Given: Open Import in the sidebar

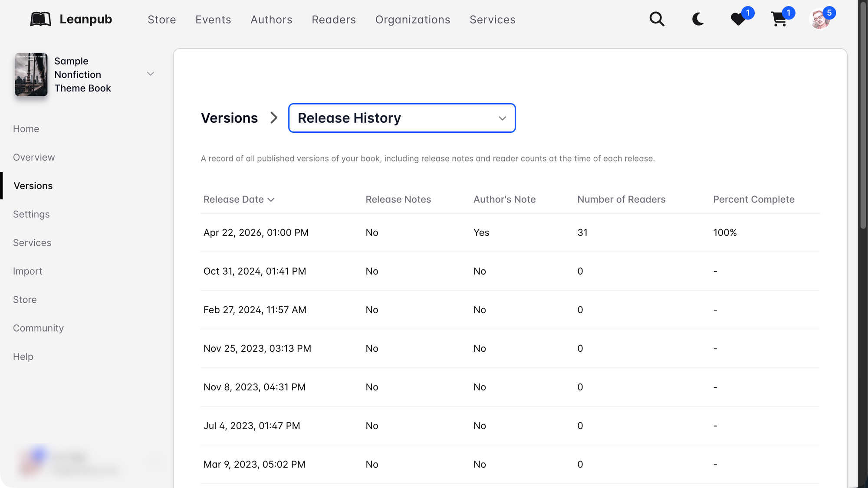Looking at the screenshot, I should [27, 271].
